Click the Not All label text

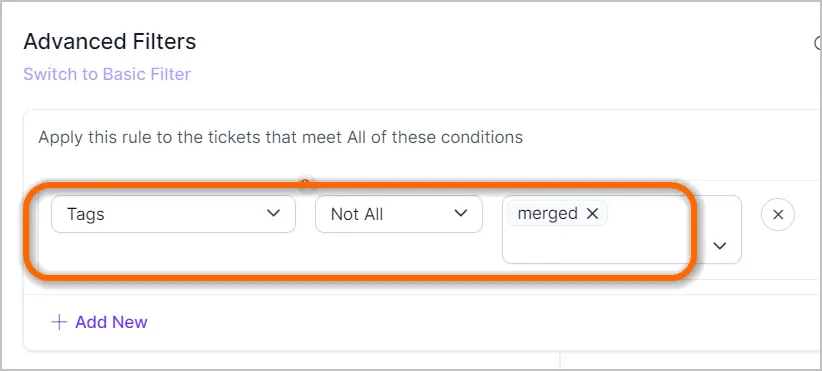click(x=357, y=214)
